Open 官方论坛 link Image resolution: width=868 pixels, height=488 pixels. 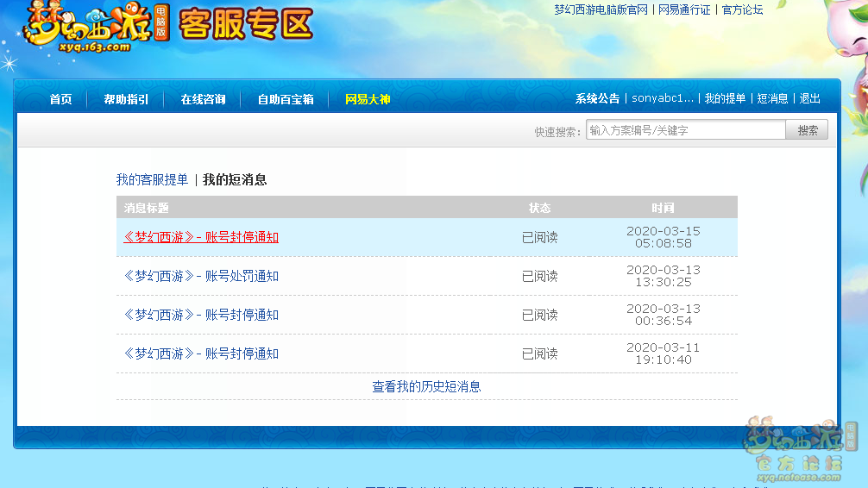742,10
